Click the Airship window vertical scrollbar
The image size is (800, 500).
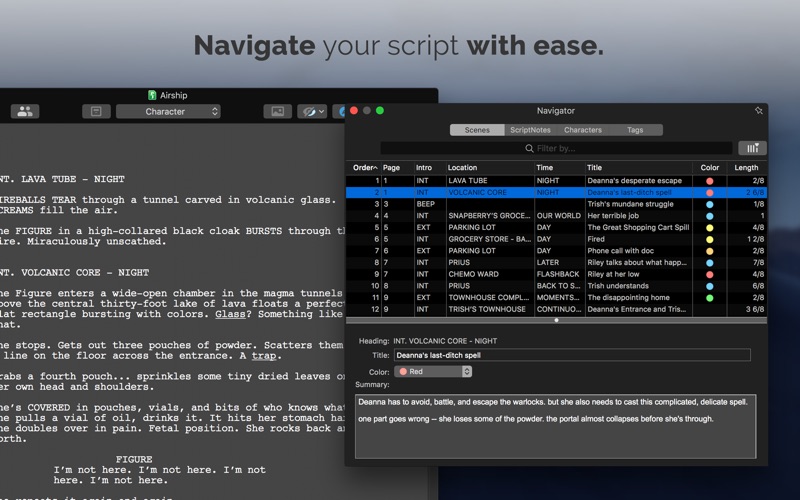433,311
